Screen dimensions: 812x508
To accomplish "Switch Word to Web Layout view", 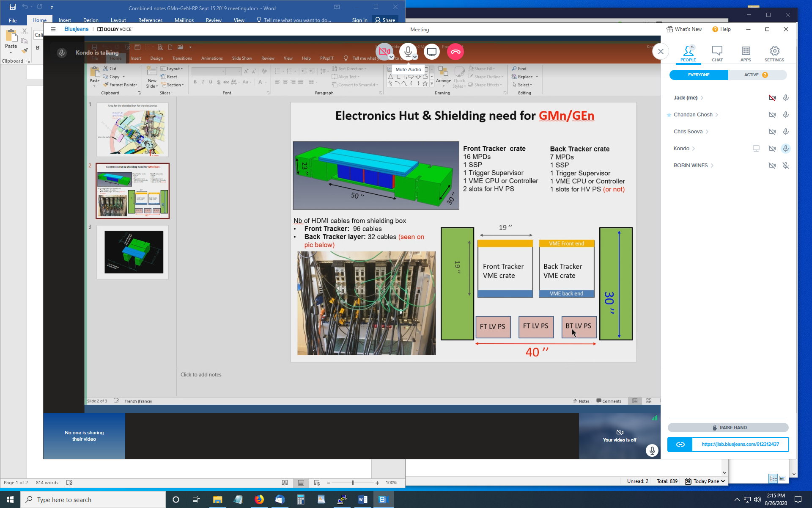I will pos(317,483).
